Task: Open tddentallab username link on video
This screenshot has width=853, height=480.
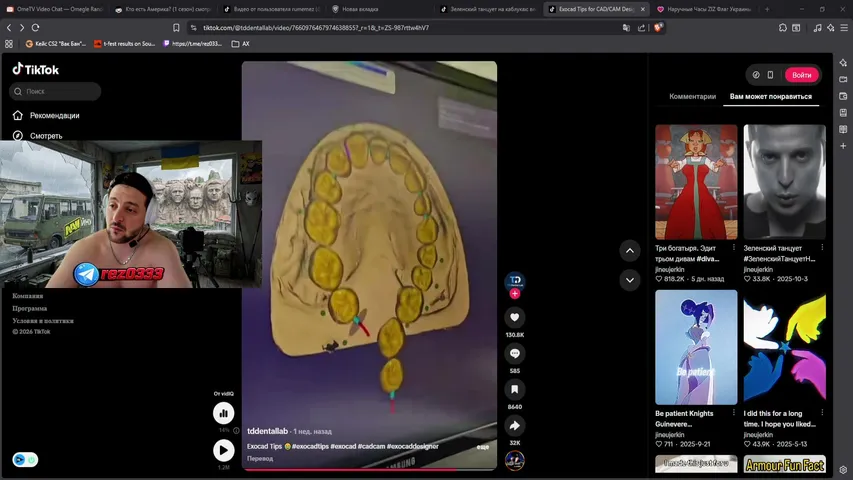Action: point(267,431)
